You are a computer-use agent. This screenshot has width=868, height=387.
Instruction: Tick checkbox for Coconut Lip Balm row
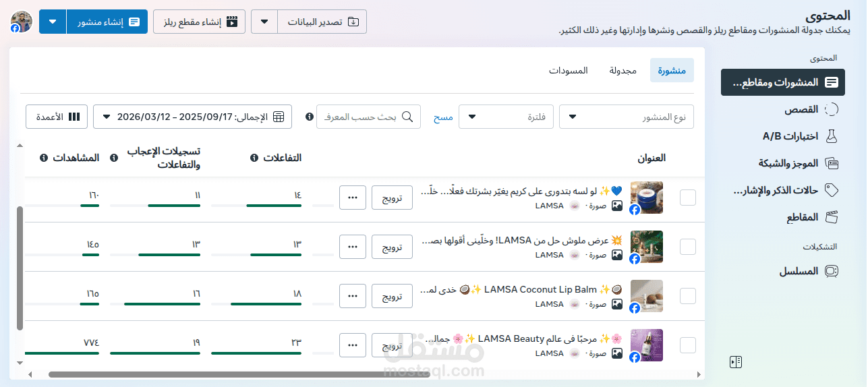point(688,296)
